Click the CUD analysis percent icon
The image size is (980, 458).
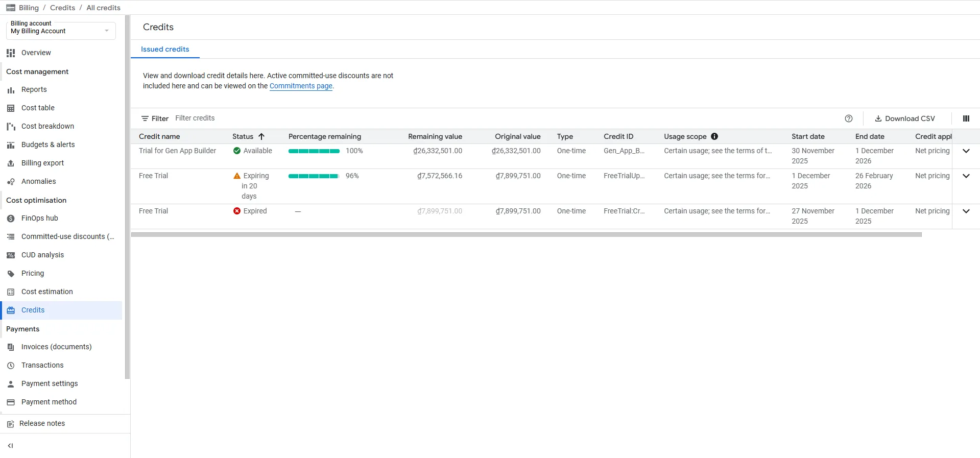click(11, 255)
